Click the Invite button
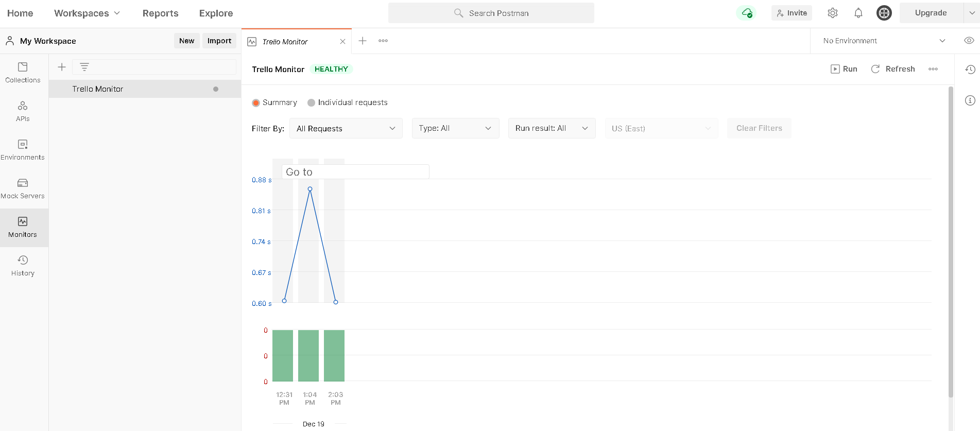980x431 pixels. [792, 13]
